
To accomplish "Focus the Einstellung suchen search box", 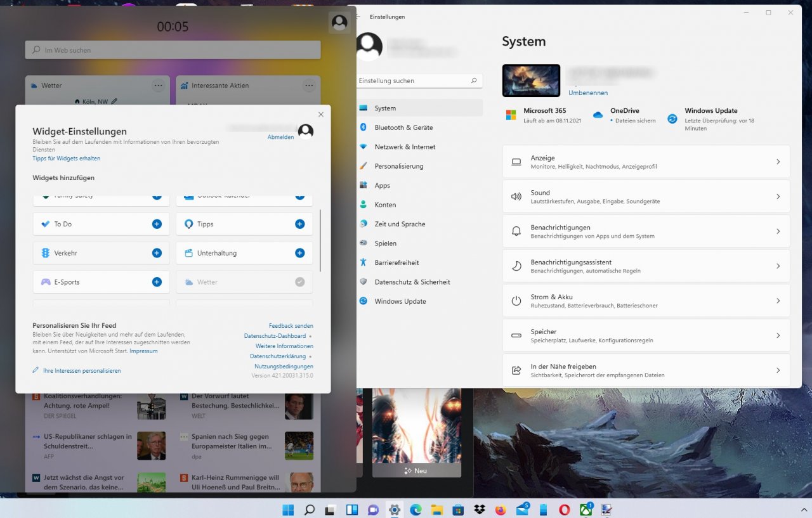I will pos(419,81).
